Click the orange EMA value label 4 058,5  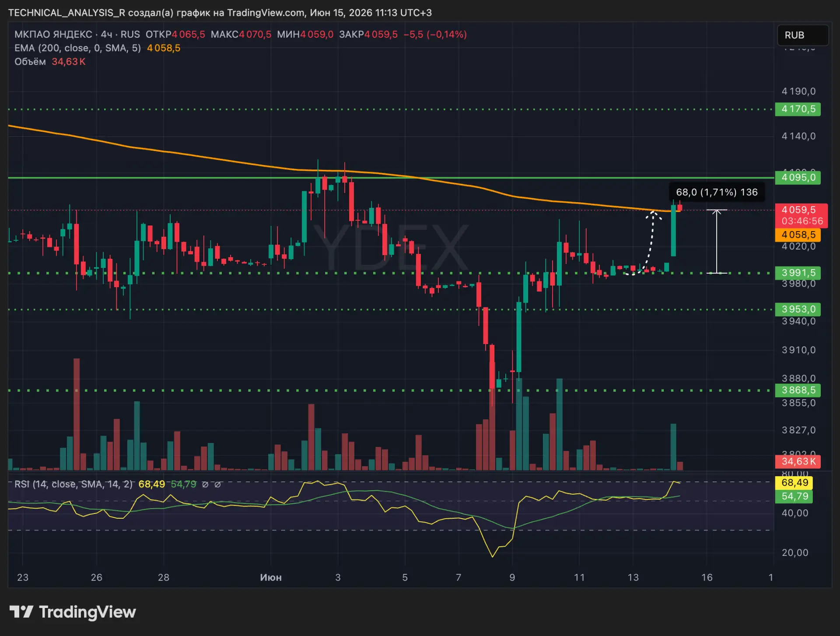[x=798, y=235]
